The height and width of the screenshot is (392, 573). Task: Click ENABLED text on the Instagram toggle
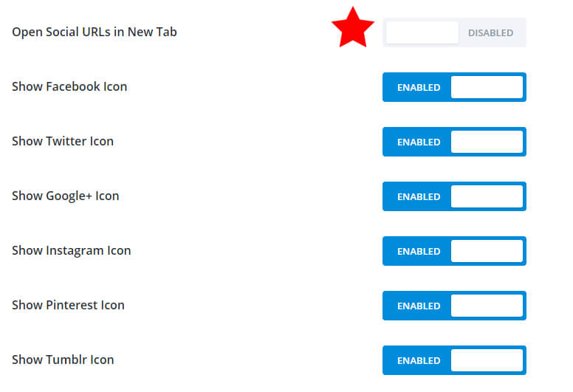point(419,251)
